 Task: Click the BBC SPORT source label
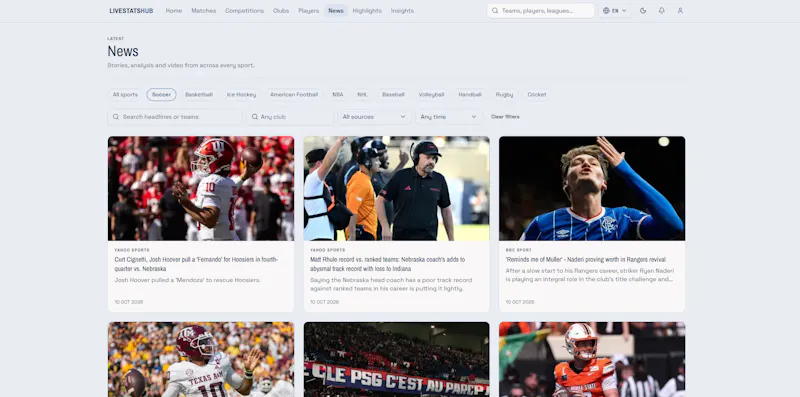[517, 250]
